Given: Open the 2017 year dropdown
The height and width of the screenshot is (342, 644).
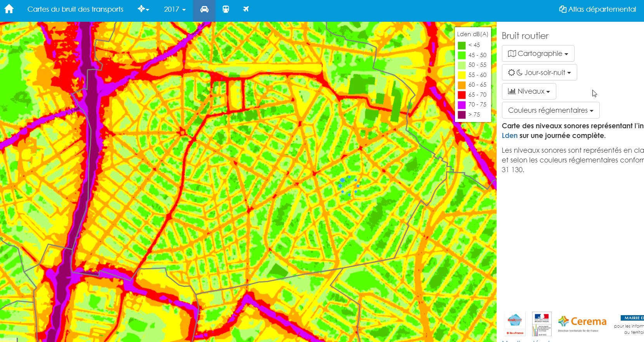Looking at the screenshot, I should [175, 9].
